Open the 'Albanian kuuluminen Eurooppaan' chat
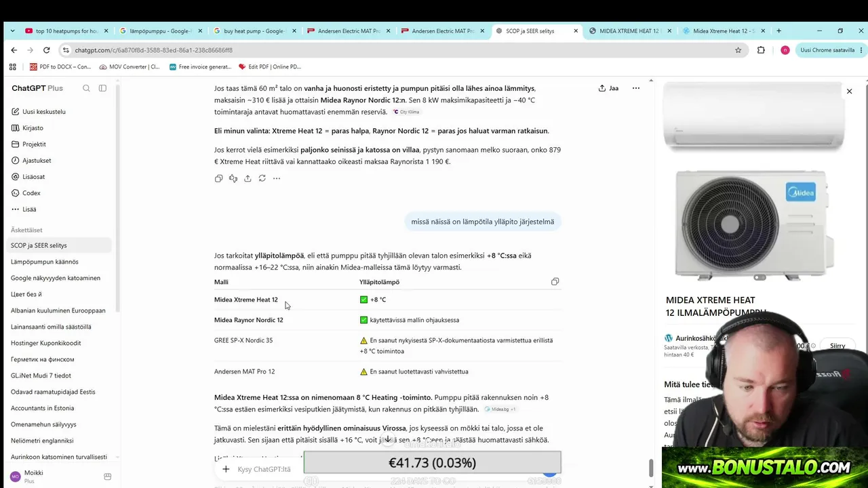868x488 pixels. click(x=60, y=310)
